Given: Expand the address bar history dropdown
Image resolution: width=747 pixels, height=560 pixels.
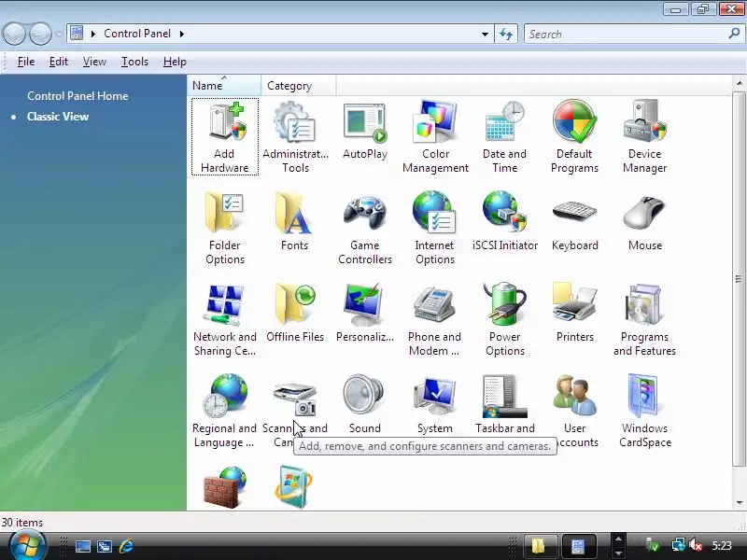Looking at the screenshot, I should [485, 35].
